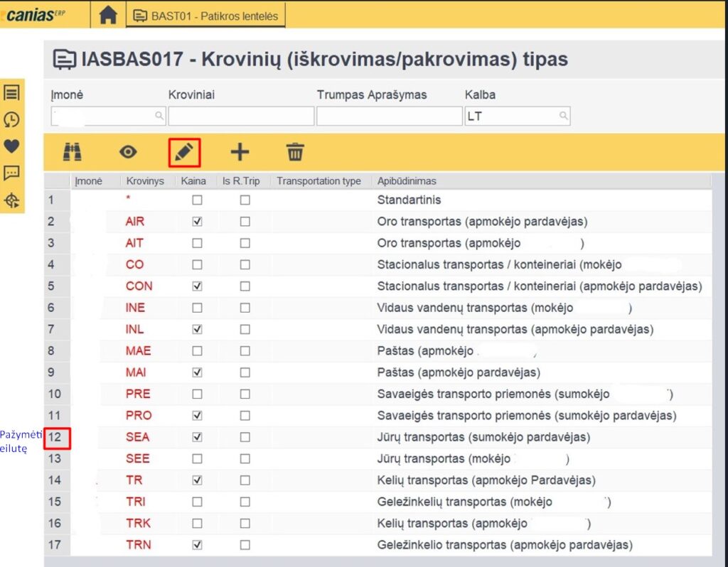Open the home icon in top bar
728x567 pixels.
(108, 16)
